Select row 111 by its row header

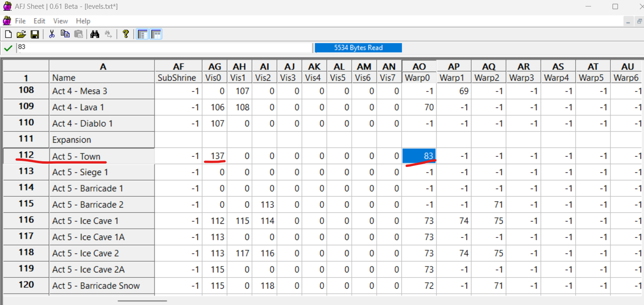point(26,140)
